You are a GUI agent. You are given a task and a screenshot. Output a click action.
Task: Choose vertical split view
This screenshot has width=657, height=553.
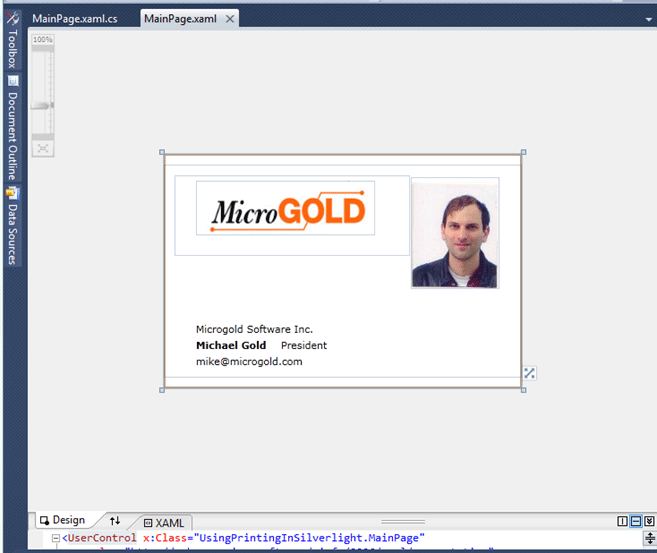click(x=622, y=521)
